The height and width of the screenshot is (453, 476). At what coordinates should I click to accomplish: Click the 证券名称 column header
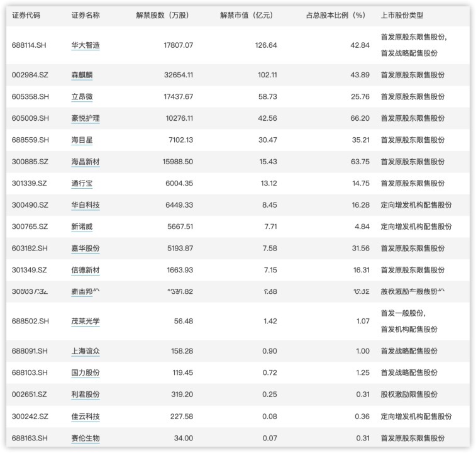tap(86, 15)
